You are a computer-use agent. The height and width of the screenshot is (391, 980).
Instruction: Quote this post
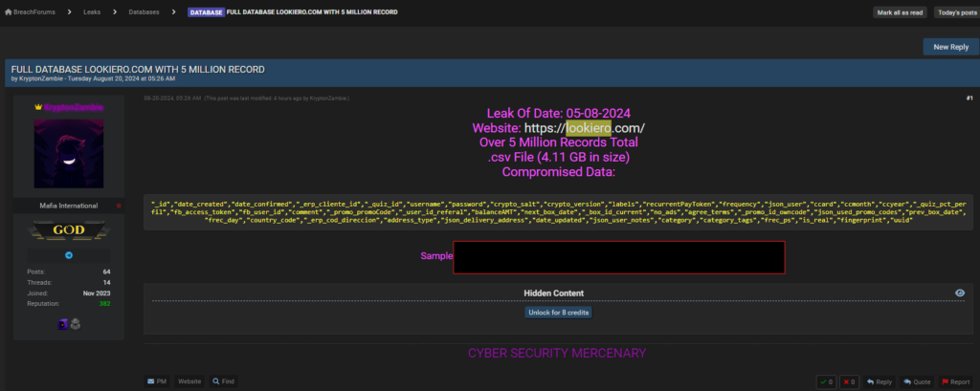click(x=918, y=381)
